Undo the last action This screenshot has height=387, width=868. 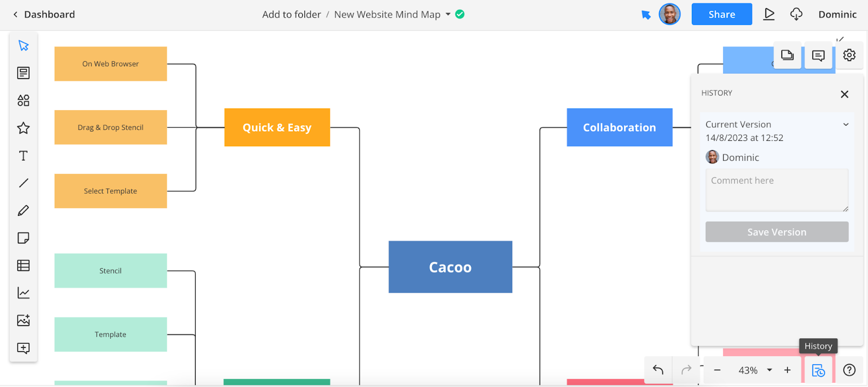pos(658,370)
